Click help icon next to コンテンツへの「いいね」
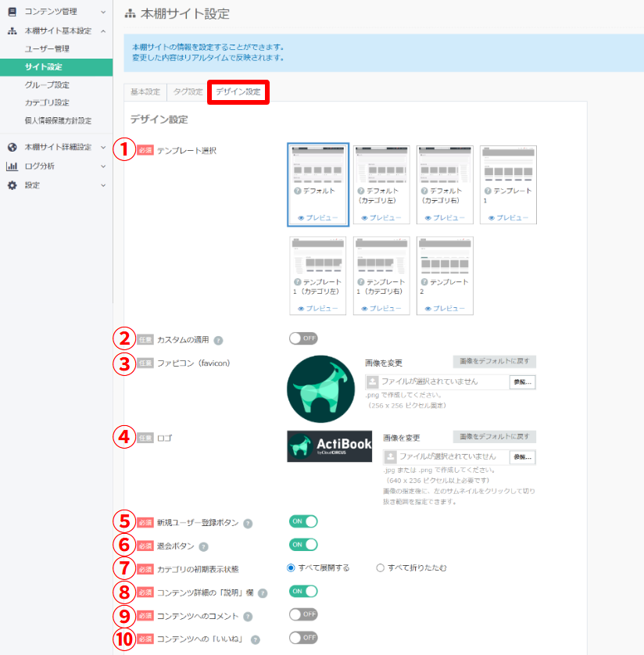This screenshot has height=655, width=644. [x=255, y=639]
